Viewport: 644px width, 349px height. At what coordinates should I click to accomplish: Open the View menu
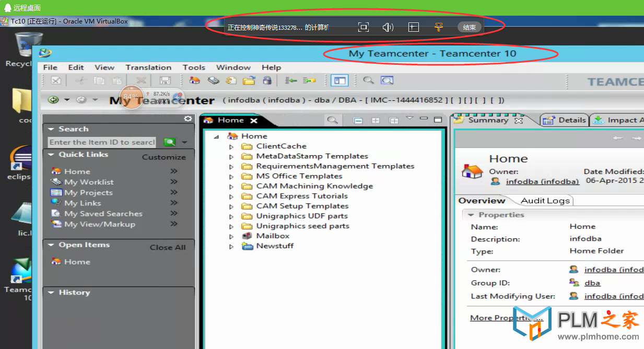click(x=104, y=67)
